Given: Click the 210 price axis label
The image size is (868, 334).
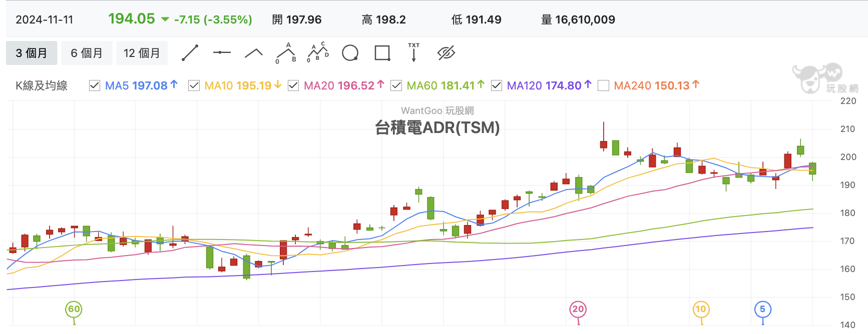Looking at the screenshot, I should 848,129.
